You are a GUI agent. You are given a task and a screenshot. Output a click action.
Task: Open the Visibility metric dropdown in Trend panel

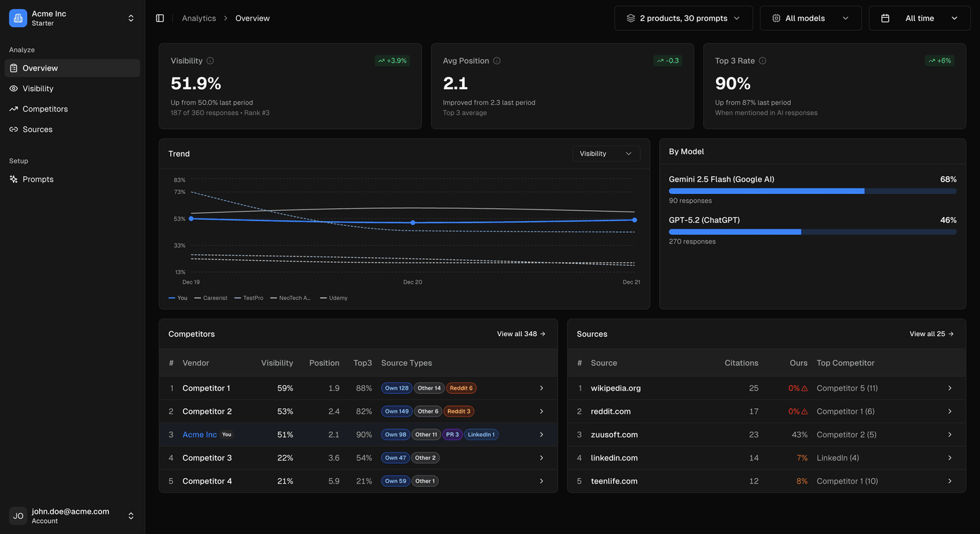[606, 153]
